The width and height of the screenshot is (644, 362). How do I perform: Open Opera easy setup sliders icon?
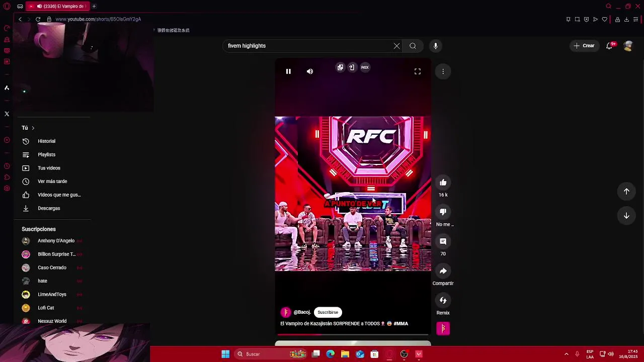click(x=636, y=20)
